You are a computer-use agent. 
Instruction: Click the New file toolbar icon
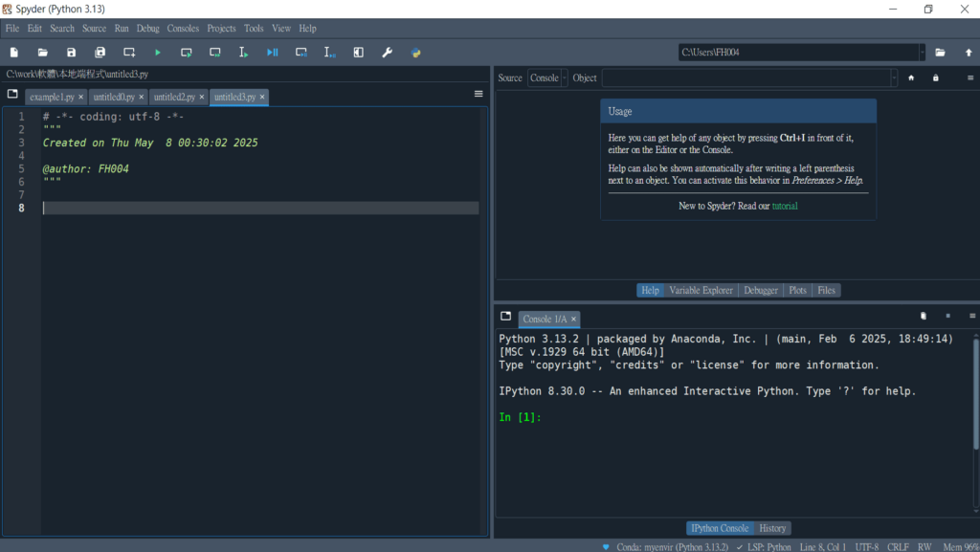[13, 53]
